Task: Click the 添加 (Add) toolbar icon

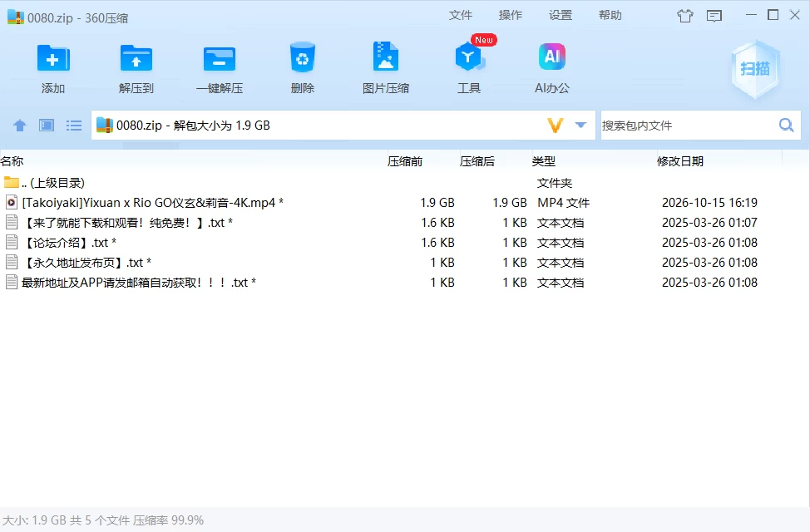Action: click(x=52, y=58)
